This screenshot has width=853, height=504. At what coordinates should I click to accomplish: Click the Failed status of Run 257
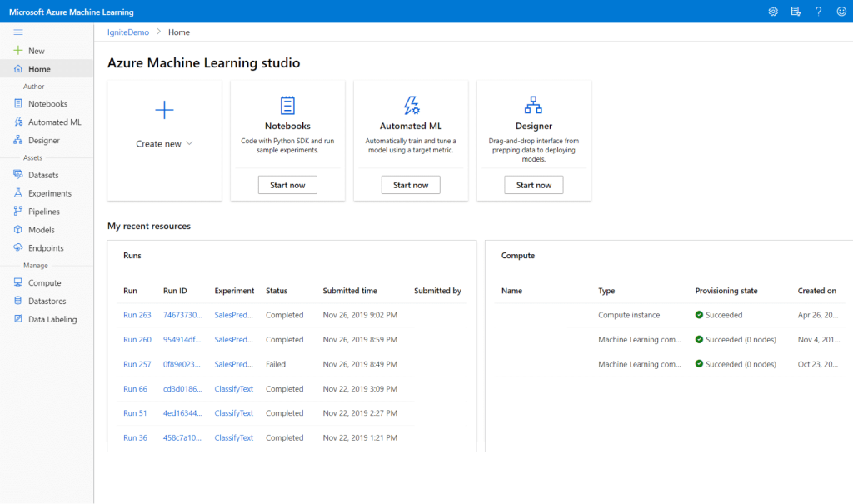coord(275,364)
